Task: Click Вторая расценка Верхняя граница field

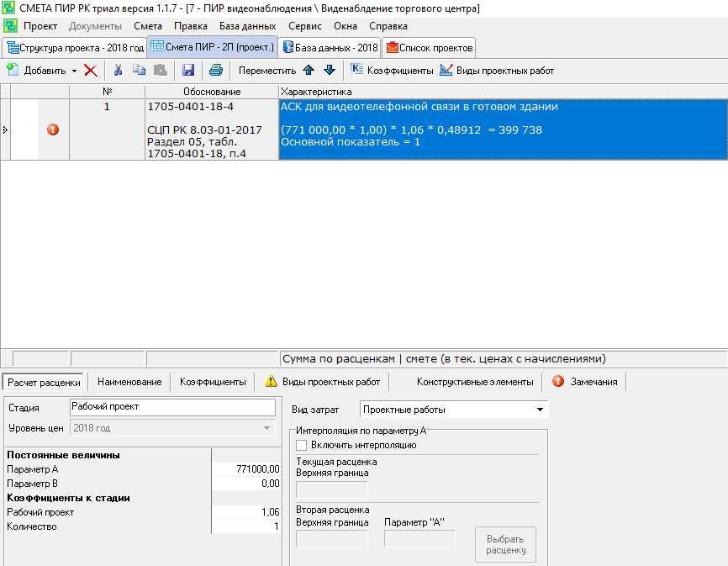Action: pyautogui.click(x=332, y=538)
